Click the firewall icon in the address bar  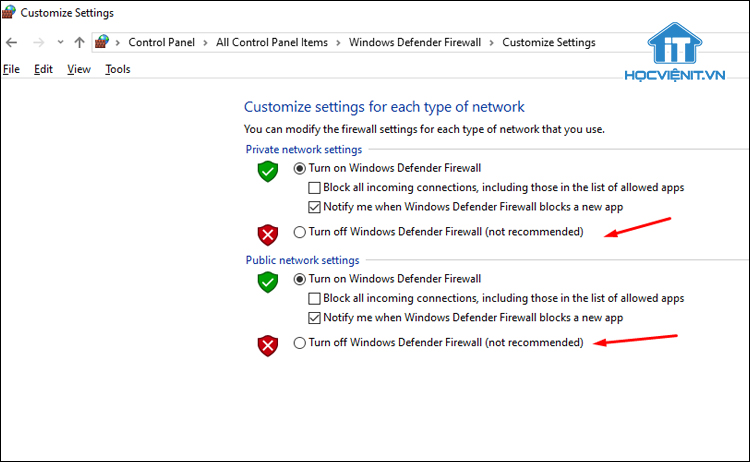(x=102, y=42)
